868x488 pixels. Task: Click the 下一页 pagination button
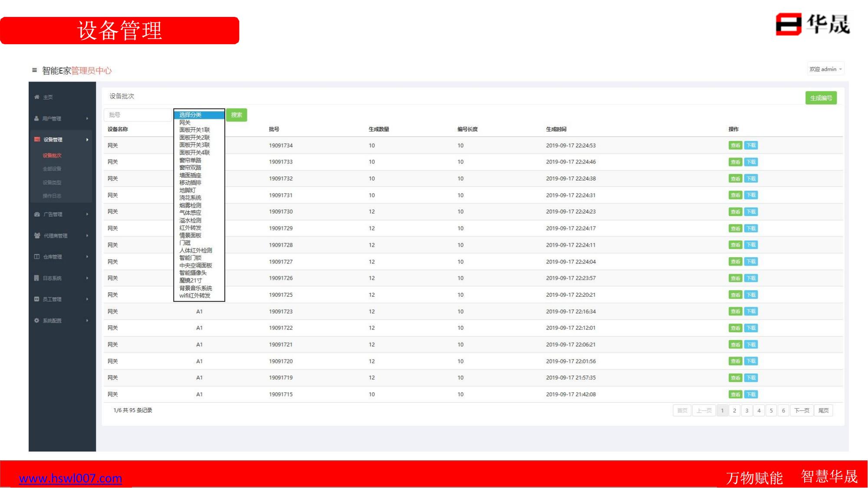[x=802, y=411]
